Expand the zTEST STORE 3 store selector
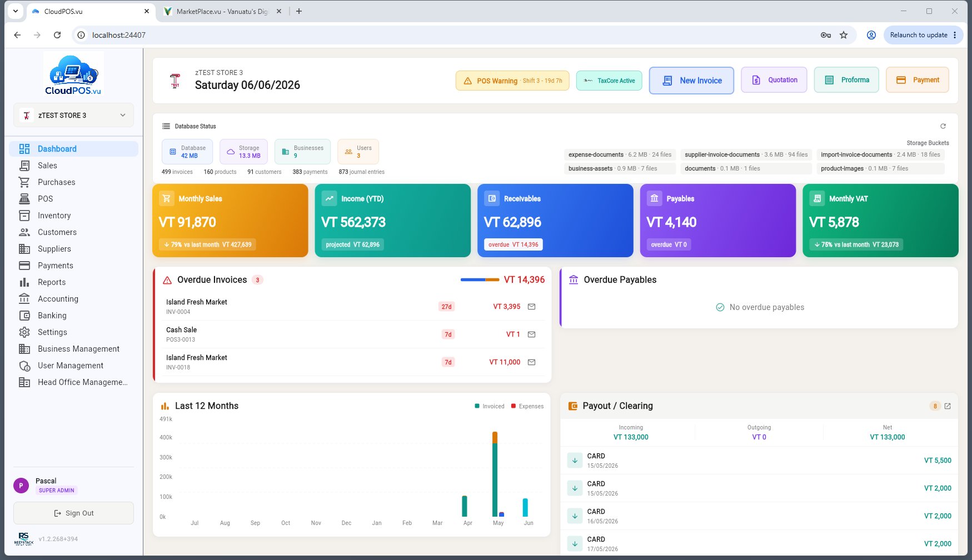972x560 pixels. click(x=73, y=116)
